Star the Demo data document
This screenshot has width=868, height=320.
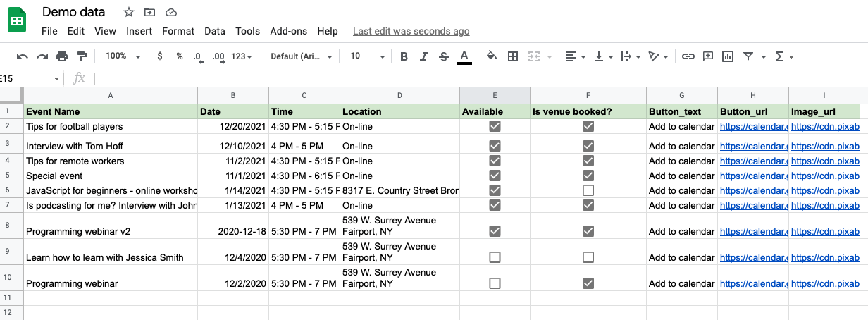128,12
